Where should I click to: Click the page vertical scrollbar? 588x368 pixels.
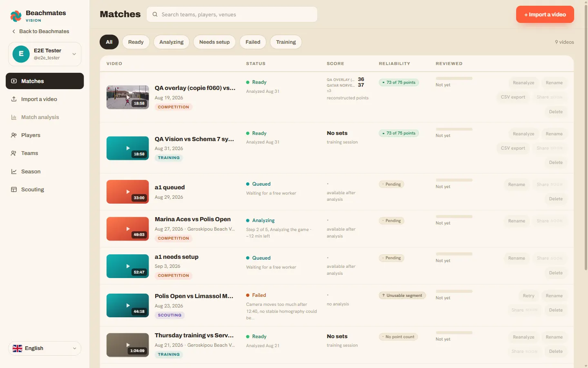(586, 138)
